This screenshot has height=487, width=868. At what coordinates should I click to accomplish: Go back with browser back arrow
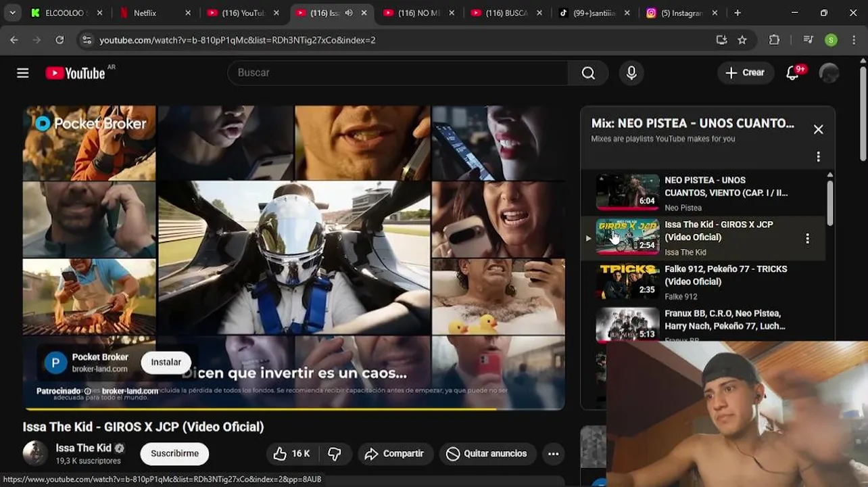(x=14, y=40)
